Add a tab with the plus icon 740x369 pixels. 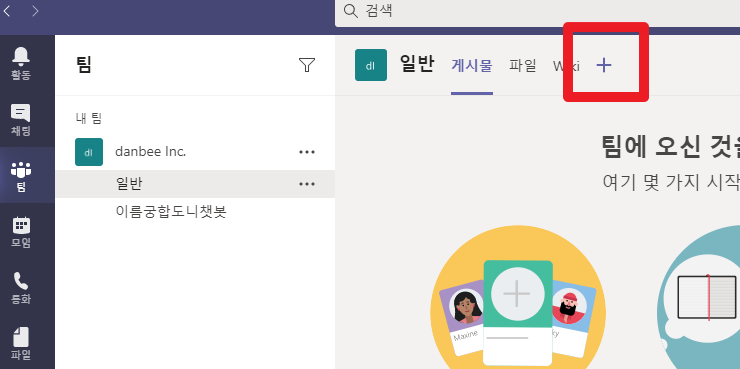[604, 65]
